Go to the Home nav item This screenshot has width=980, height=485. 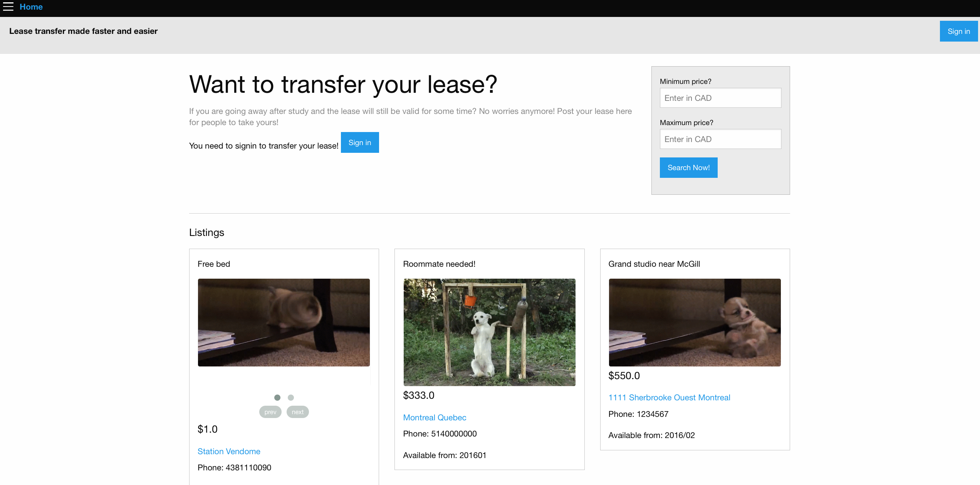coord(31,7)
